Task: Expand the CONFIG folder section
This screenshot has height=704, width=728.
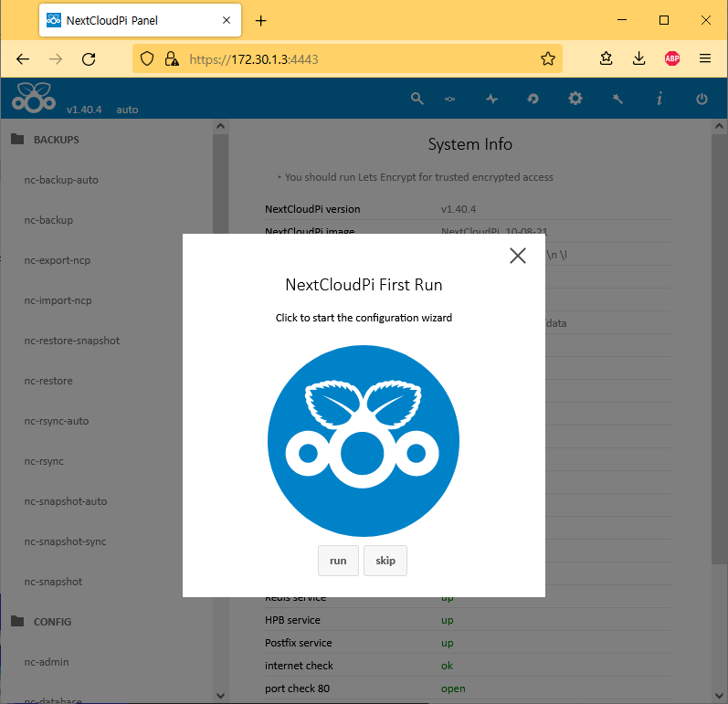Action: 41,622
